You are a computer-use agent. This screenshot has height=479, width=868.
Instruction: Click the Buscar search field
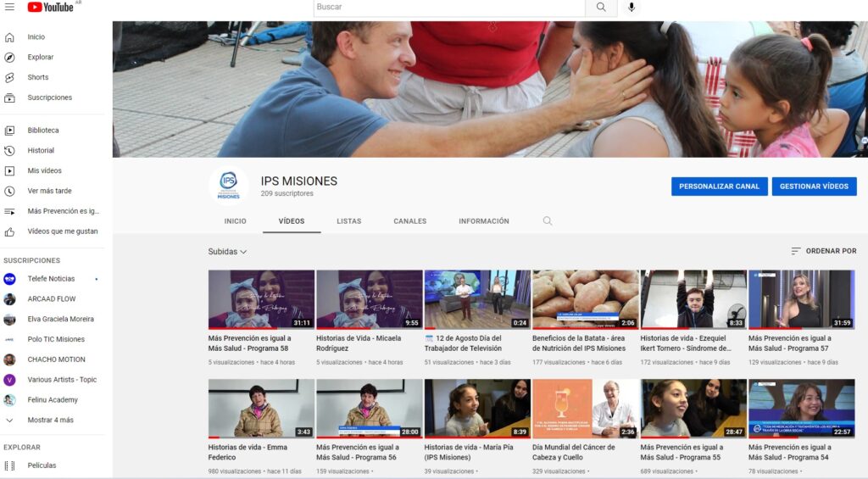(x=449, y=7)
